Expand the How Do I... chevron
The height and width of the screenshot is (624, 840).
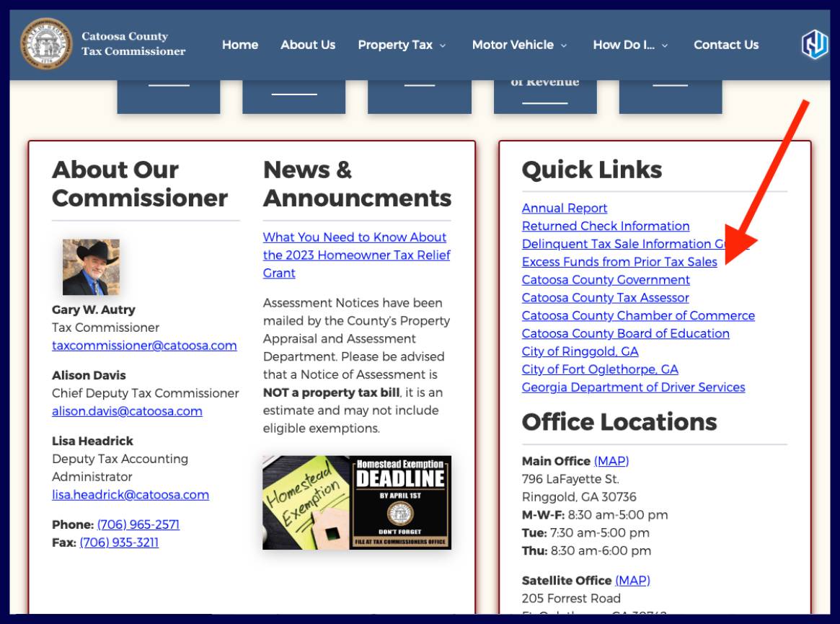tap(664, 46)
